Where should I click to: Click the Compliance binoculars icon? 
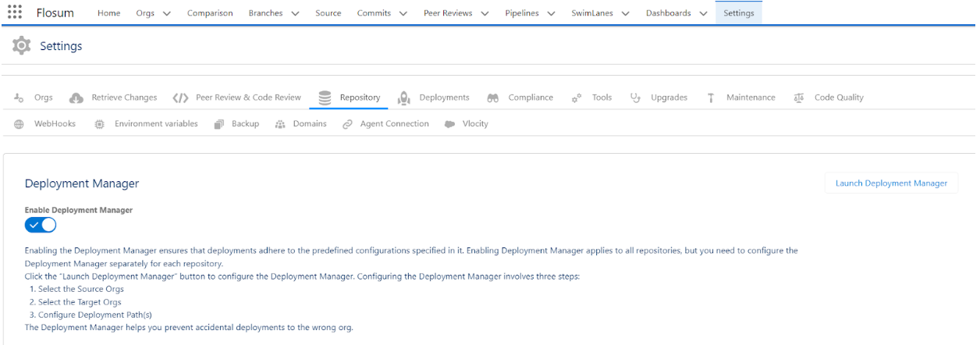492,98
